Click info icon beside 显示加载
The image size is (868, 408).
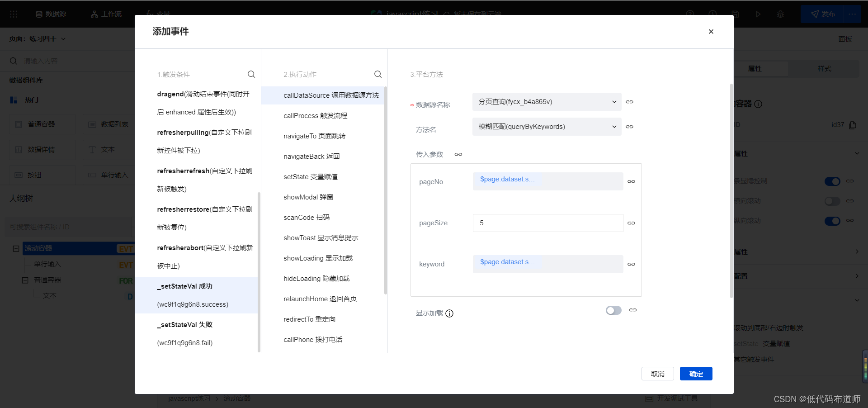449,313
